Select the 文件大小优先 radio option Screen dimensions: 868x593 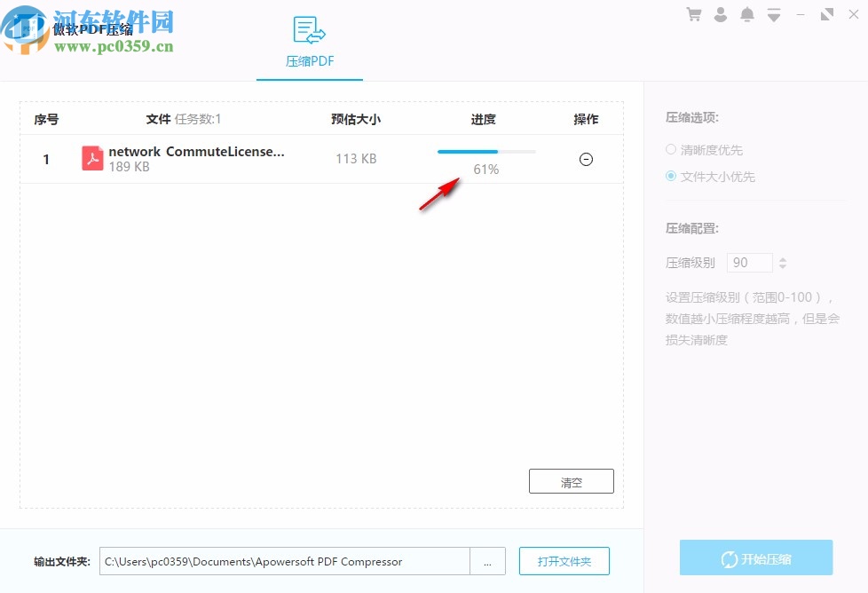pyautogui.click(x=671, y=176)
